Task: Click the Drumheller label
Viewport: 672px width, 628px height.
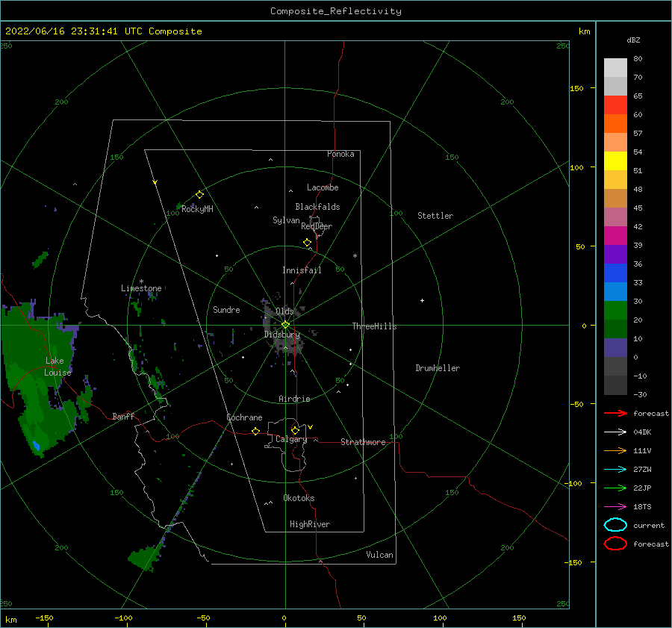Action: point(438,368)
